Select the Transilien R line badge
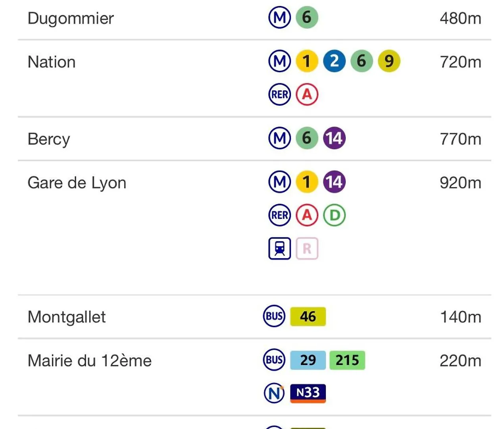 click(307, 249)
